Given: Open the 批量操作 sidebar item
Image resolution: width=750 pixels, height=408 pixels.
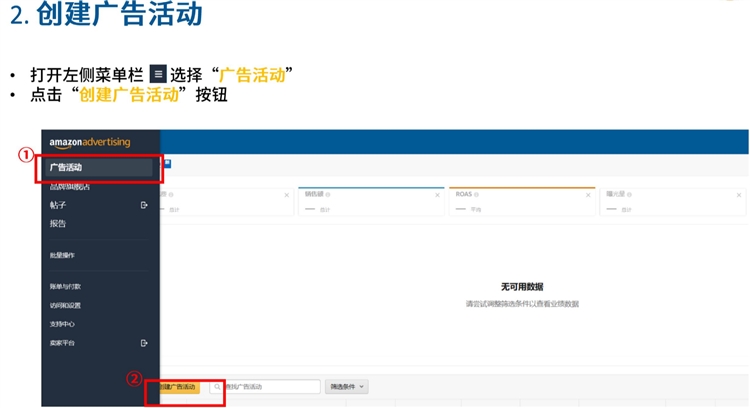Looking at the screenshot, I should coord(62,255).
